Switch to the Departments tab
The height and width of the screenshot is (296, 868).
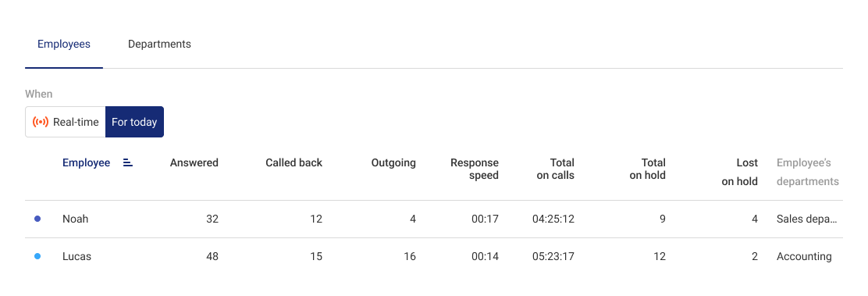pyautogui.click(x=159, y=45)
